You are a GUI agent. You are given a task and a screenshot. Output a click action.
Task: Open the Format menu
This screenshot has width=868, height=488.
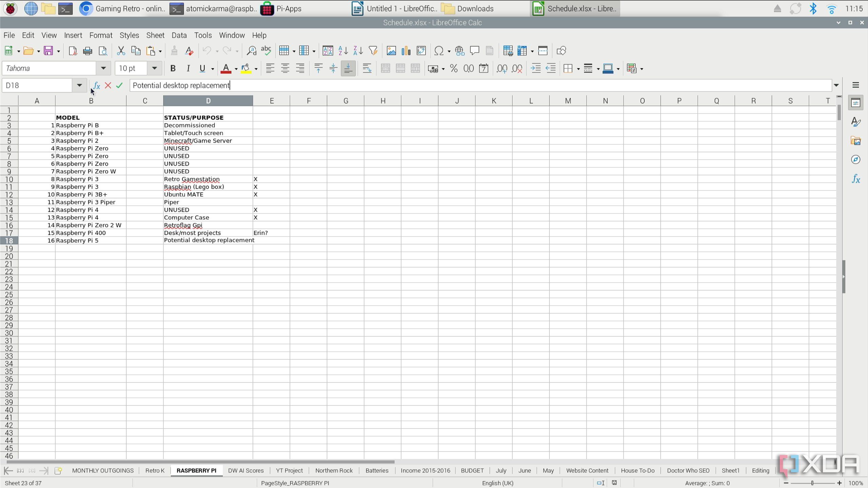tap(101, 35)
